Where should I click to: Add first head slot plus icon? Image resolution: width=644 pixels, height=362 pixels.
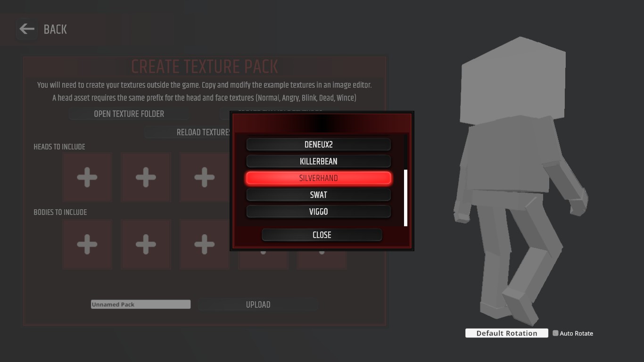pos(87,177)
